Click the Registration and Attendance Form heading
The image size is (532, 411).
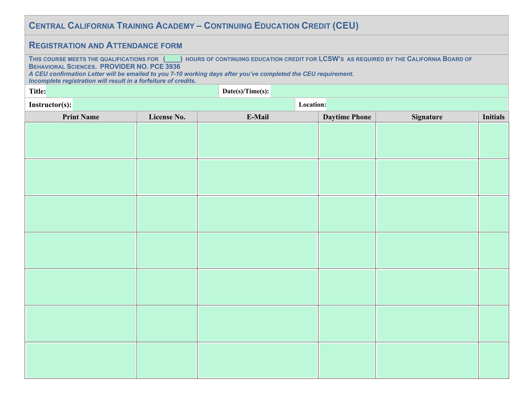(105, 45)
